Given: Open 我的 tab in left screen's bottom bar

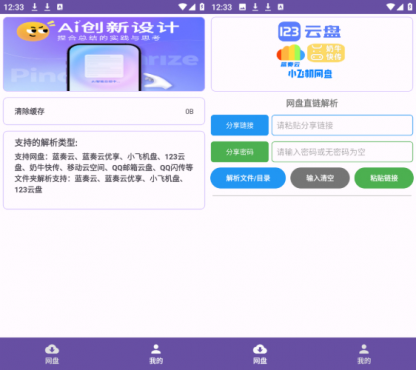Looking at the screenshot, I should click(156, 354).
